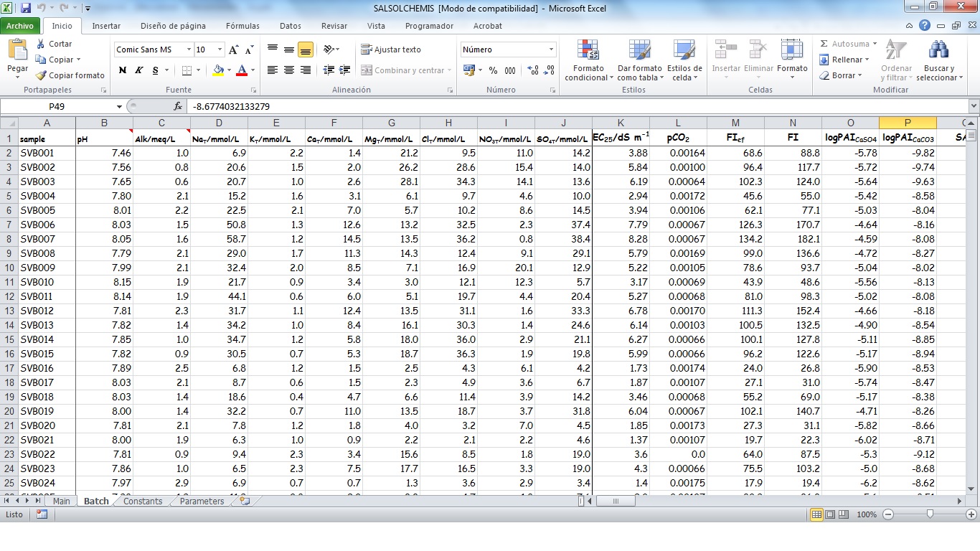Switch to the Insertar ribbon tab
980x551 pixels.
coord(106,26)
